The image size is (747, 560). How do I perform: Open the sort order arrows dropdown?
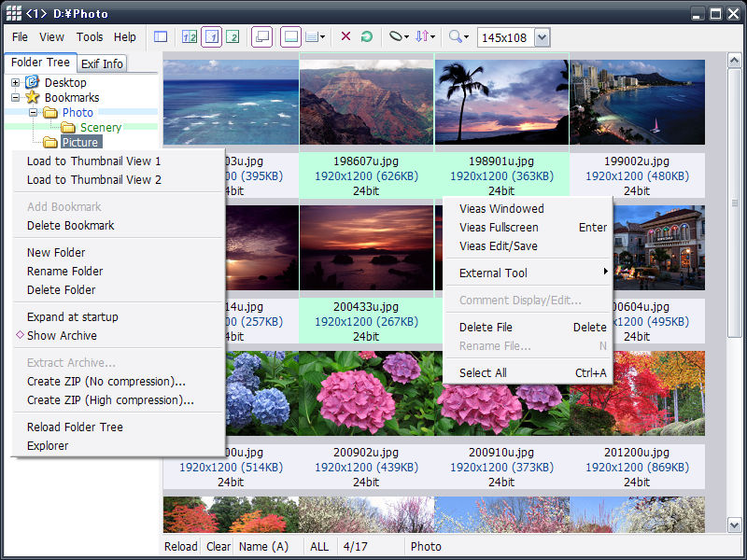click(425, 36)
